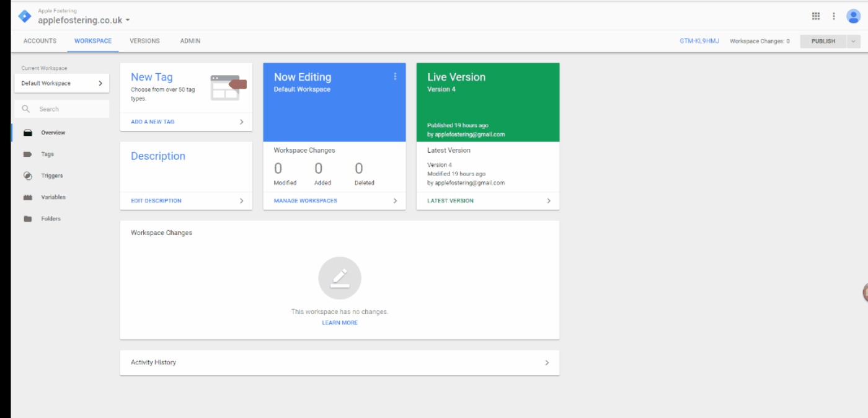Expand the Activity History section
This screenshot has width=868, height=418.
[340, 363]
